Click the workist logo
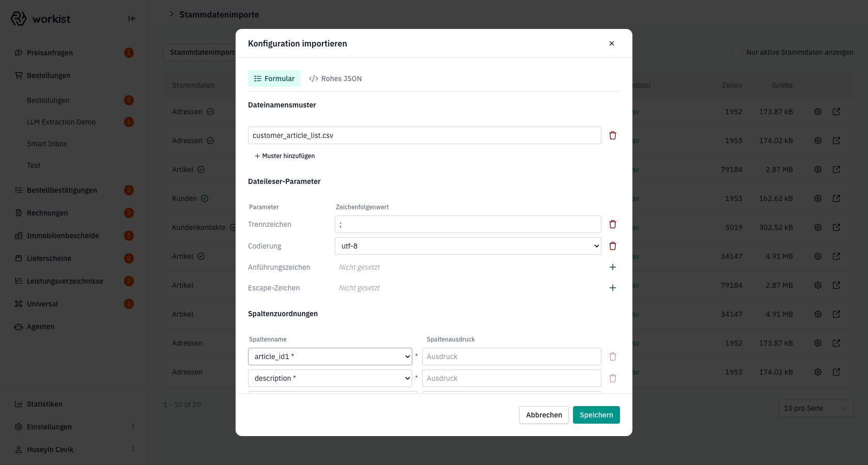 [x=40, y=19]
